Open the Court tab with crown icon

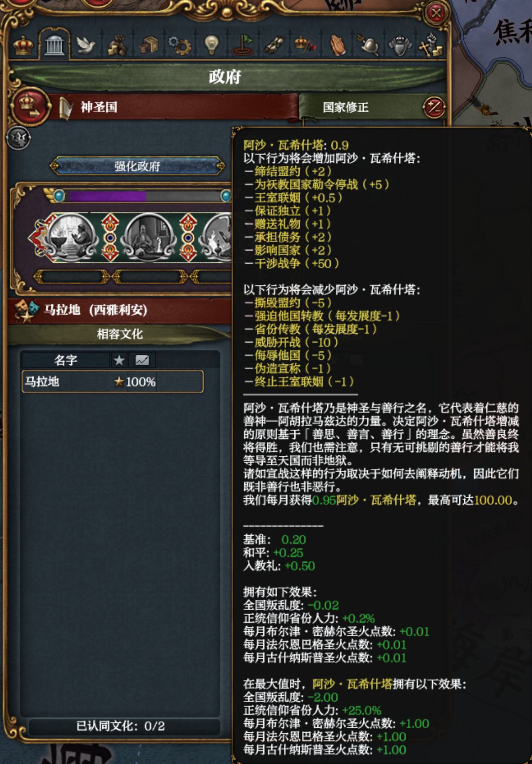pyautogui.click(x=23, y=45)
